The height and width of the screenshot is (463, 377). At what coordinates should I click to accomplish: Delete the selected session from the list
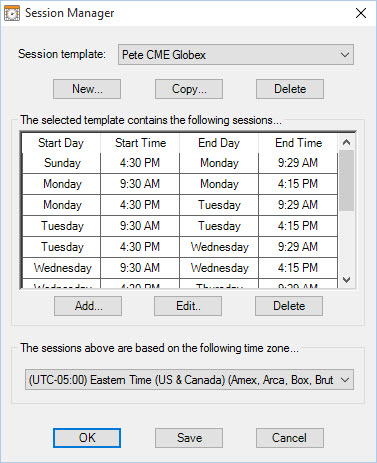click(x=289, y=306)
